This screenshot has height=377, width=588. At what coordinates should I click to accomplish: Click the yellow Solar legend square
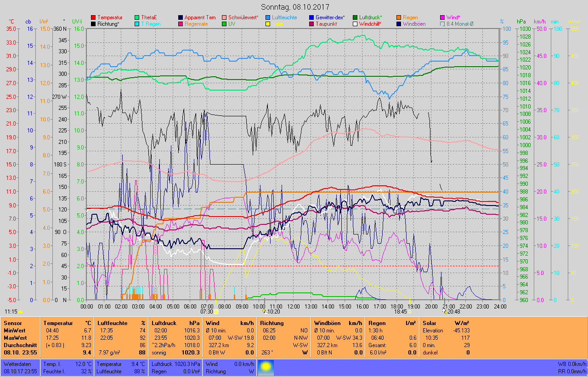268,24
